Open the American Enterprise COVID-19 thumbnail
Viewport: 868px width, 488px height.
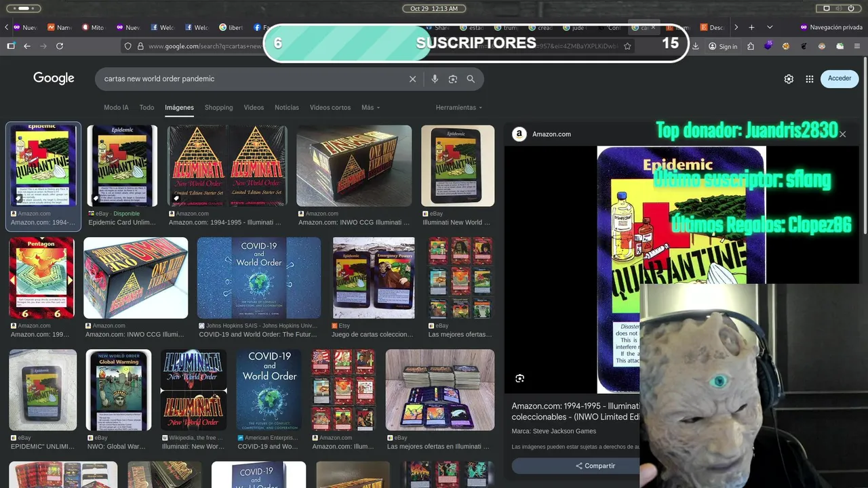point(269,390)
